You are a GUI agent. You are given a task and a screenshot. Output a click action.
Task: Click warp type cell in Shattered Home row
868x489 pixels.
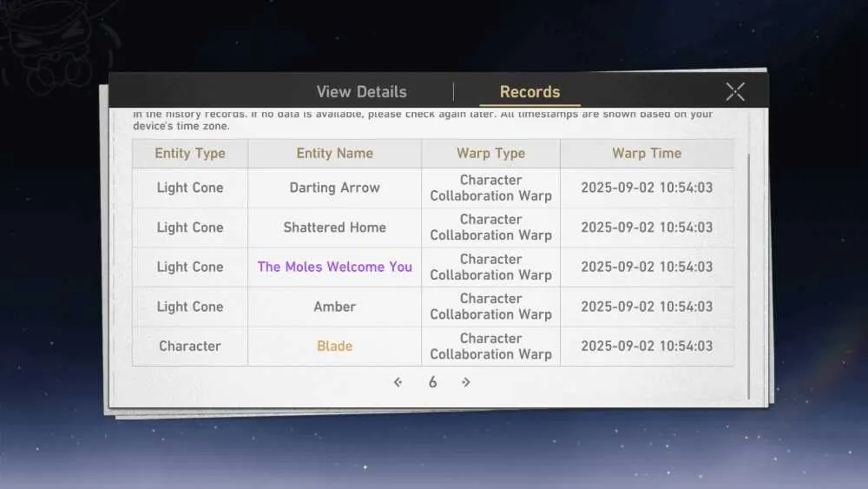coord(491,228)
